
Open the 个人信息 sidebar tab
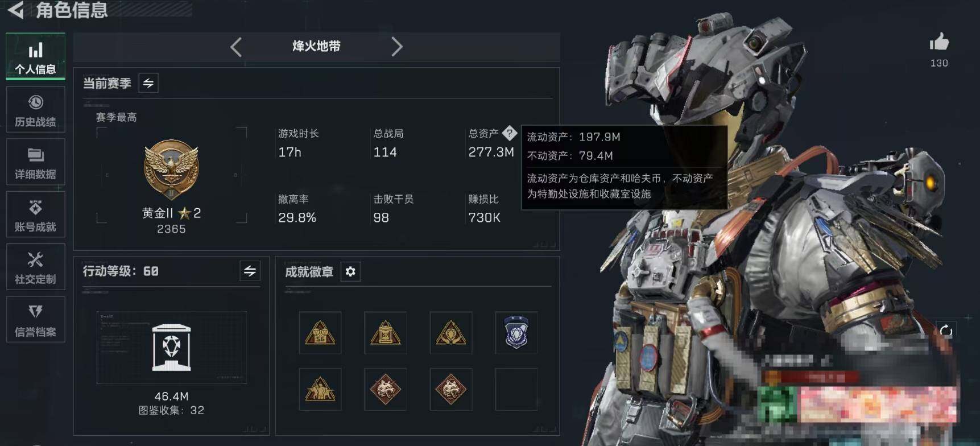35,56
